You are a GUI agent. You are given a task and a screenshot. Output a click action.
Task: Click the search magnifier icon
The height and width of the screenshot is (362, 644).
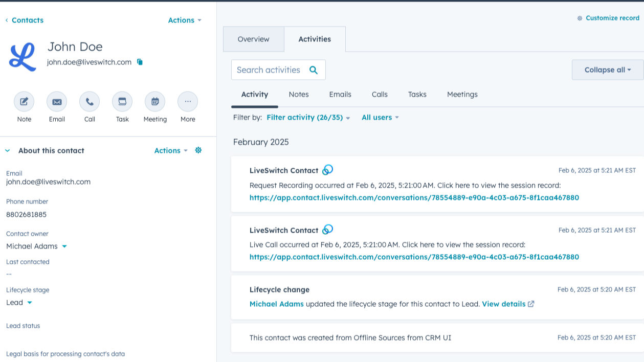click(x=314, y=70)
